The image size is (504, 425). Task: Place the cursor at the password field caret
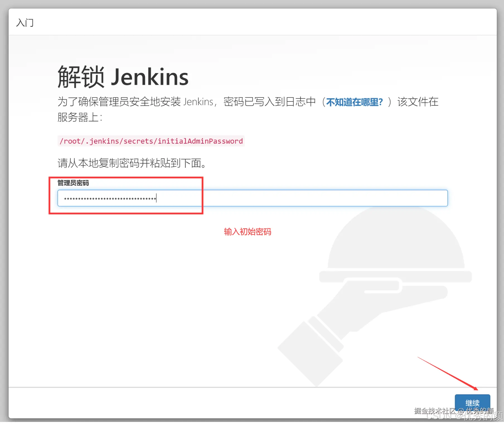(x=157, y=198)
